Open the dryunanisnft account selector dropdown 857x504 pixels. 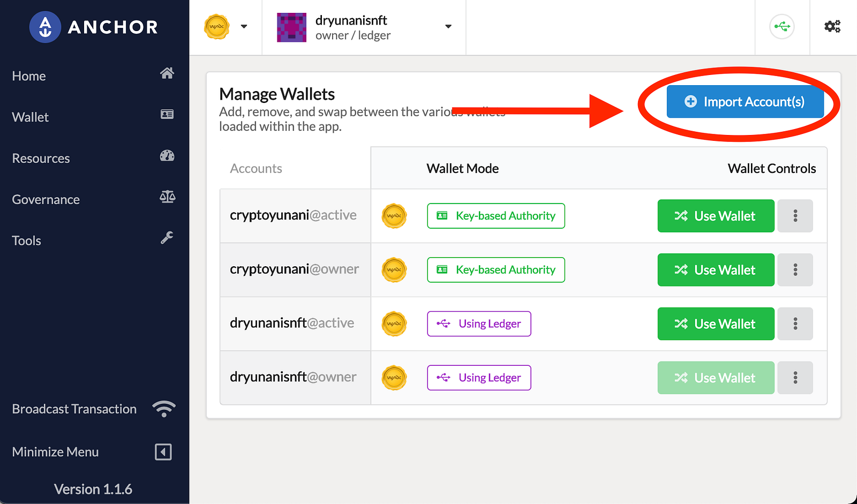click(x=448, y=26)
